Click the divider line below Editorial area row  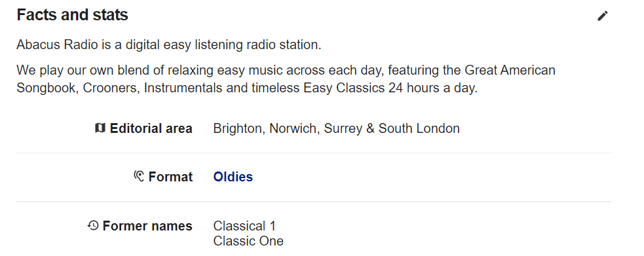[314, 153]
